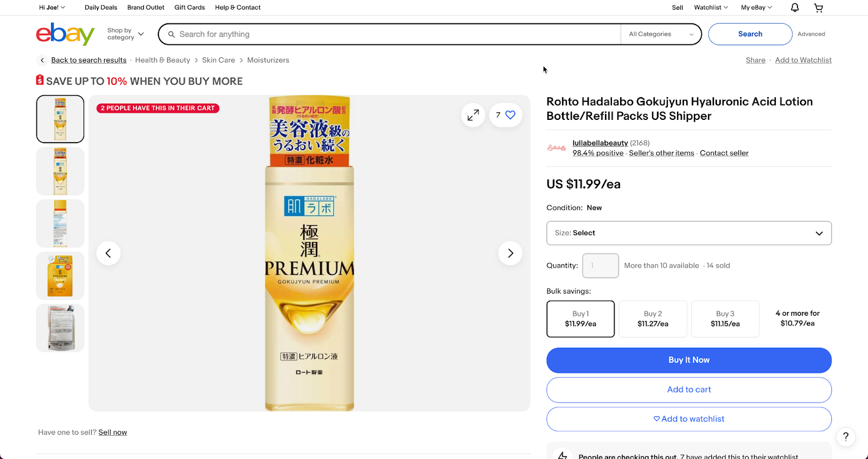Viewport: 868px width, 459px height.
Task: Open Skin Care breadcrumb
Action: pos(219,60)
